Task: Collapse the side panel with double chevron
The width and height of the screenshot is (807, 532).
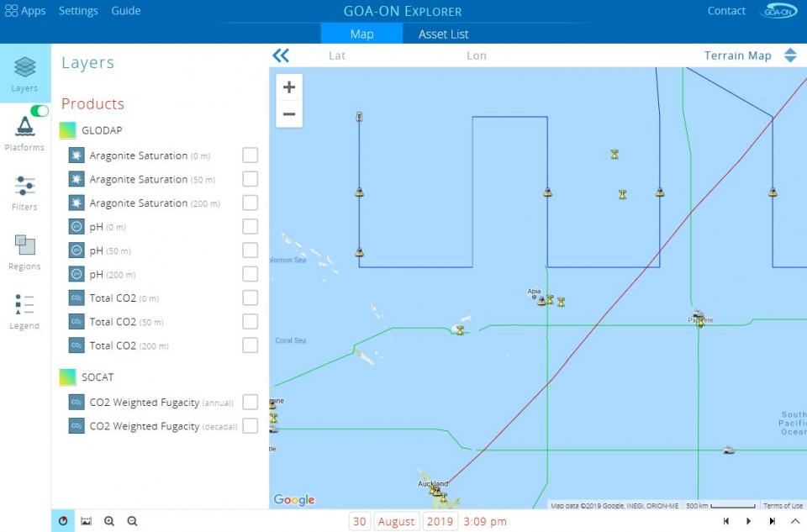Action: [x=281, y=55]
